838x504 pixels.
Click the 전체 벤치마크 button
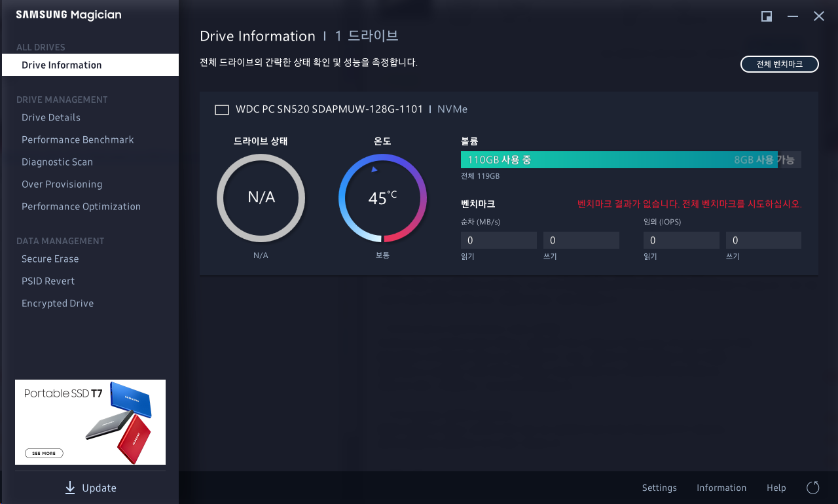[780, 64]
